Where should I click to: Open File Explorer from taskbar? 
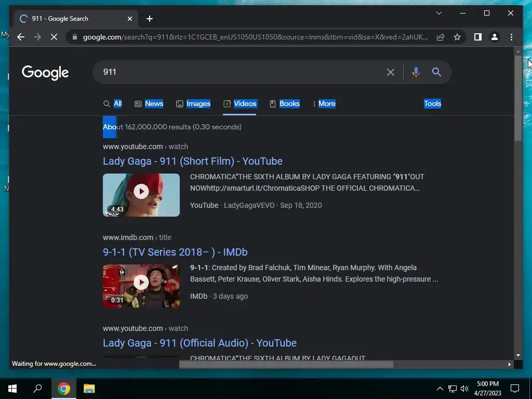click(89, 389)
